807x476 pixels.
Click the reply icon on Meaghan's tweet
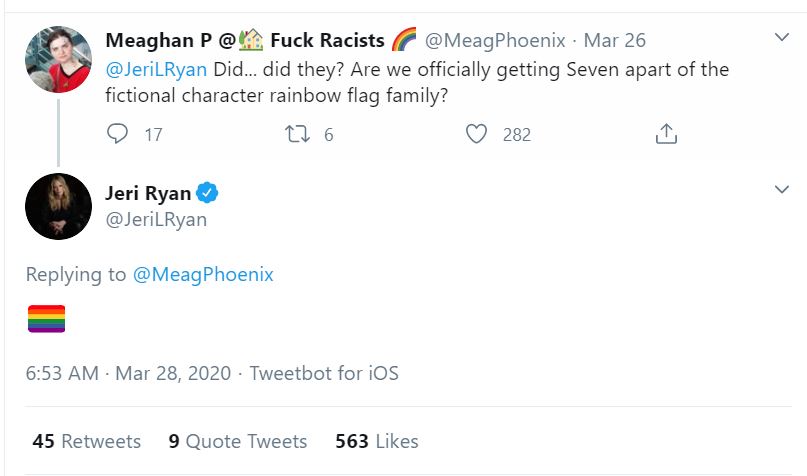118,134
